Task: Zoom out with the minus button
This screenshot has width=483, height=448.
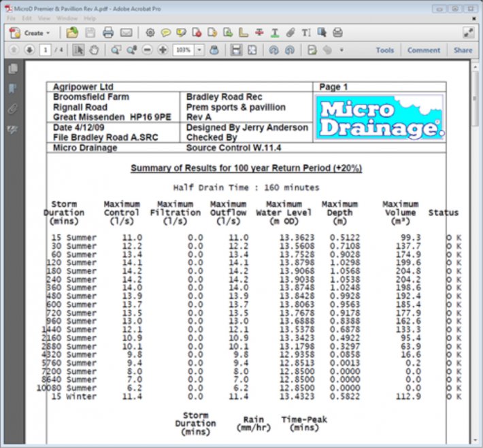Action: click(147, 50)
